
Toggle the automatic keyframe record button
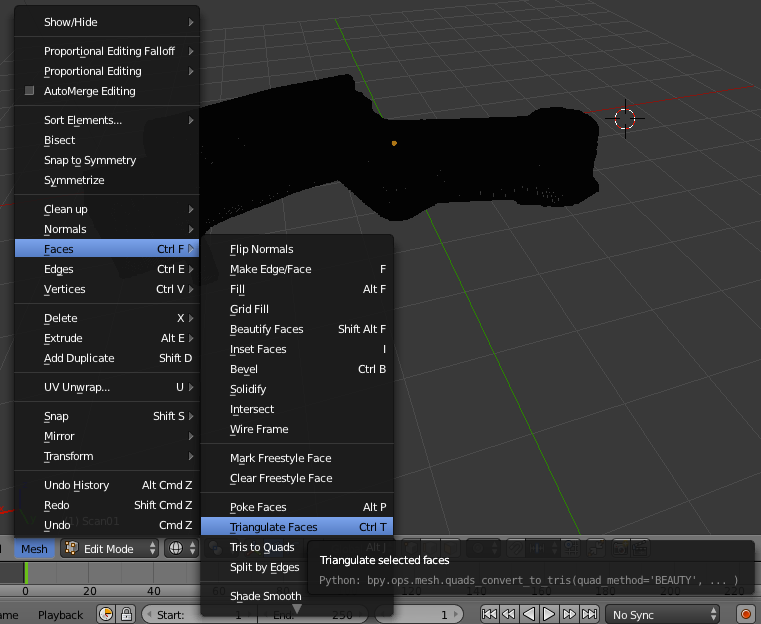click(747, 614)
